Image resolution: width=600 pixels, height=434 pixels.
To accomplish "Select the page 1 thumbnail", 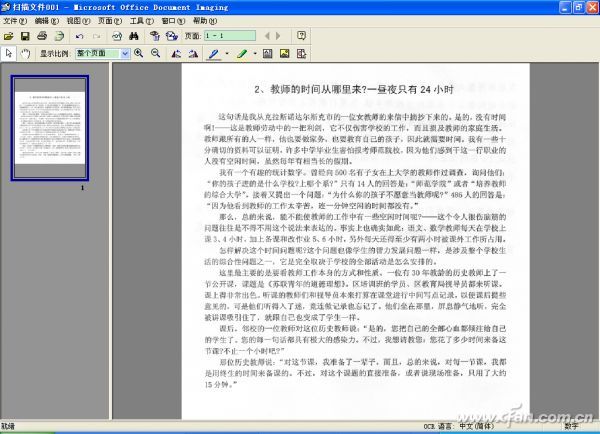I will tap(50, 128).
